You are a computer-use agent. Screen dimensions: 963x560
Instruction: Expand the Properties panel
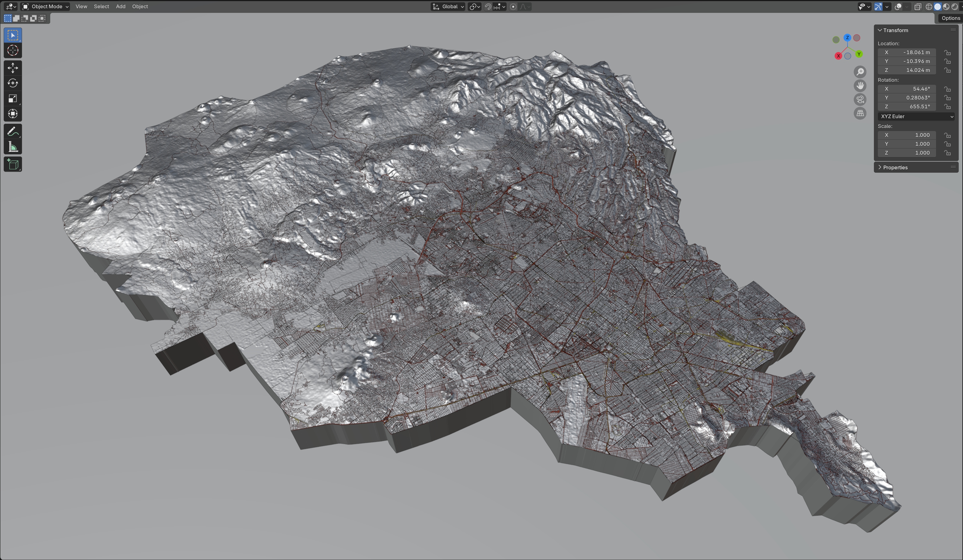[x=895, y=167]
